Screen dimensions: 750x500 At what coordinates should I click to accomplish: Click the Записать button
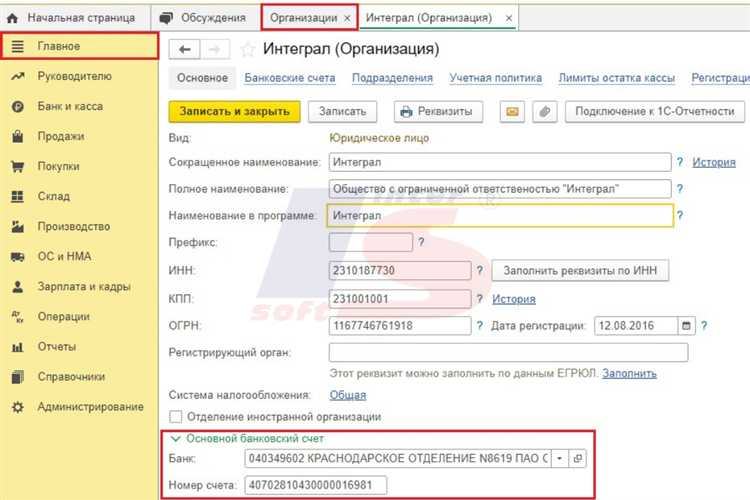[x=342, y=112]
